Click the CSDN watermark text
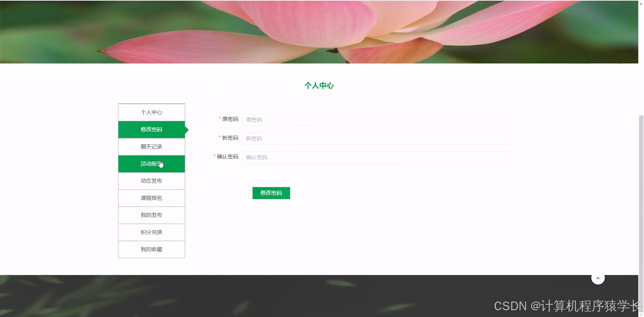Image resolution: width=644 pixels, height=317 pixels. (x=563, y=306)
